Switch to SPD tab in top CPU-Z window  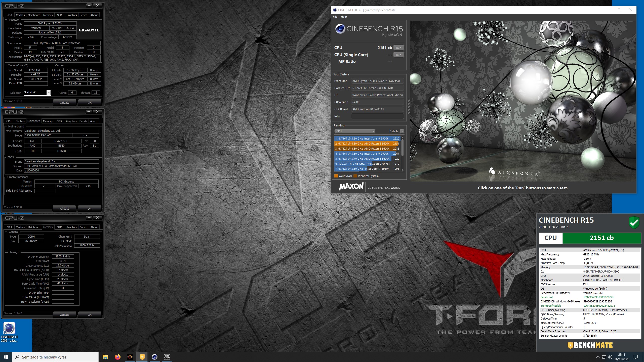point(60,15)
